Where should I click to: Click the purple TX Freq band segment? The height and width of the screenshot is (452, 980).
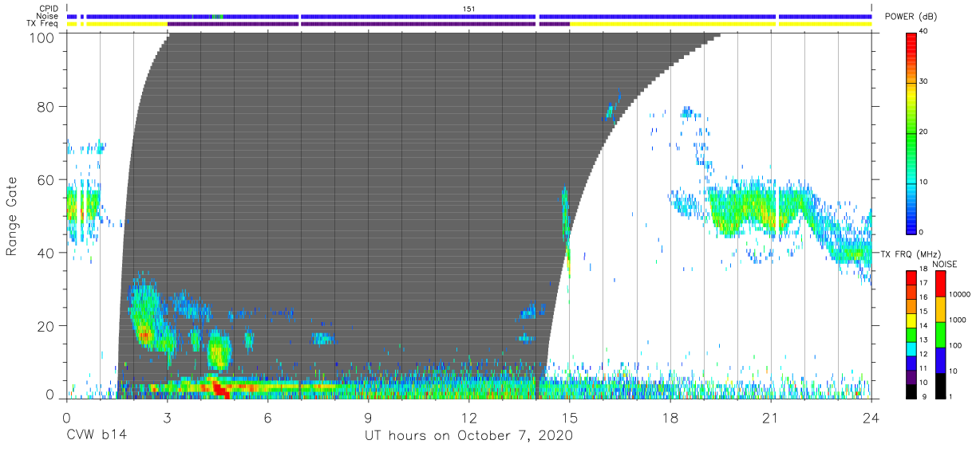[369, 24]
